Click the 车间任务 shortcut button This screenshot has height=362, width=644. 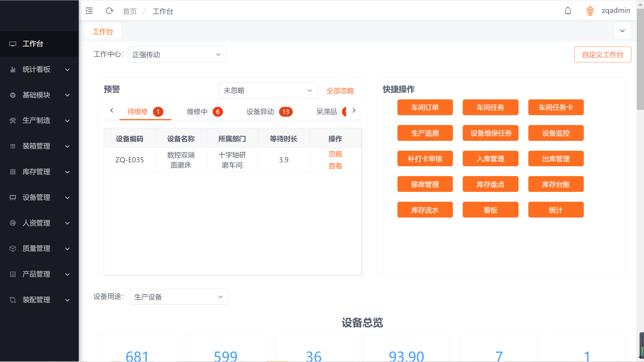(490, 107)
